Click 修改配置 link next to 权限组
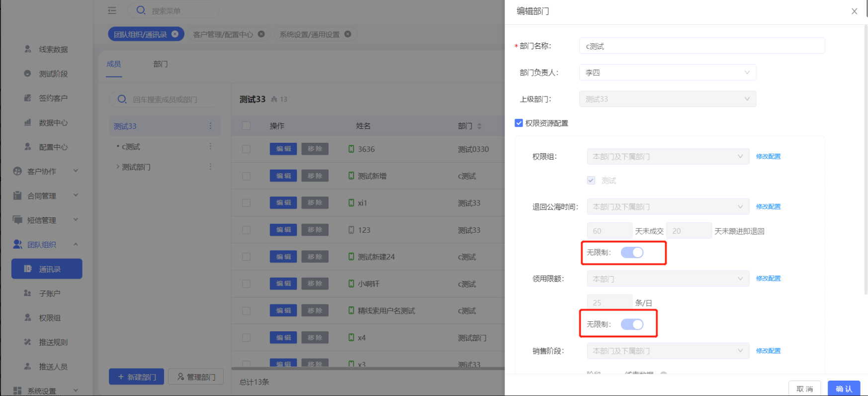868x396 pixels. click(x=768, y=157)
